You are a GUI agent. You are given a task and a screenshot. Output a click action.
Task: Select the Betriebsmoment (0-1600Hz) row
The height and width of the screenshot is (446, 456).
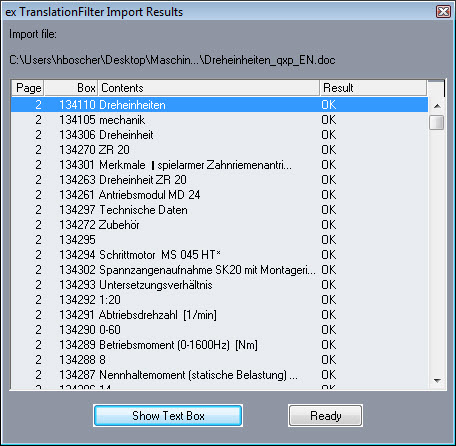click(x=219, y=345)
